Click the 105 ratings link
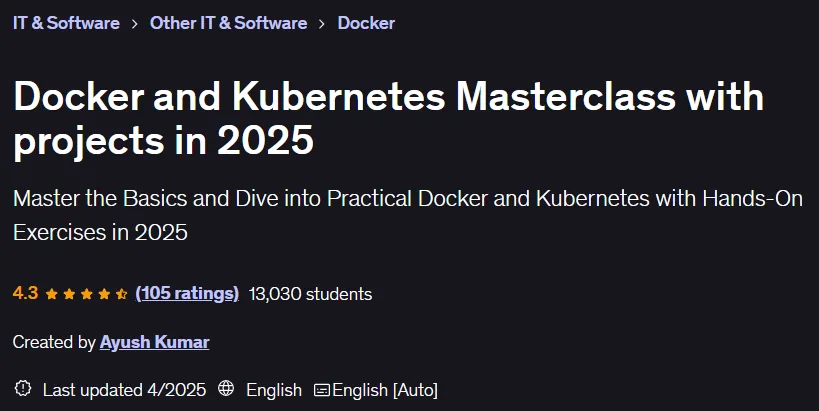 187,293
